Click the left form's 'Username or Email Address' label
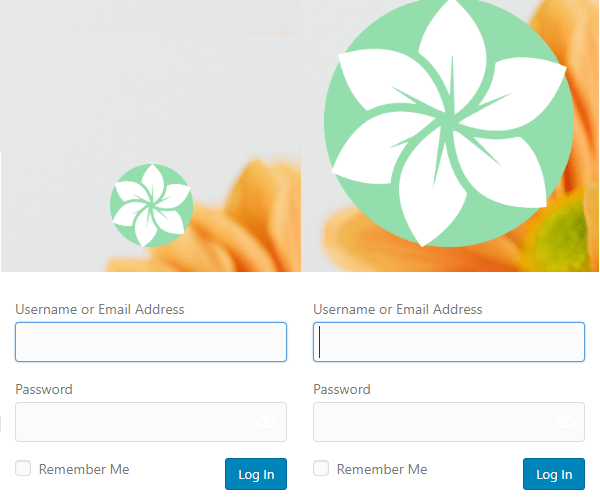The width and height of the screenshot is (600, 498). coord(100,309)
